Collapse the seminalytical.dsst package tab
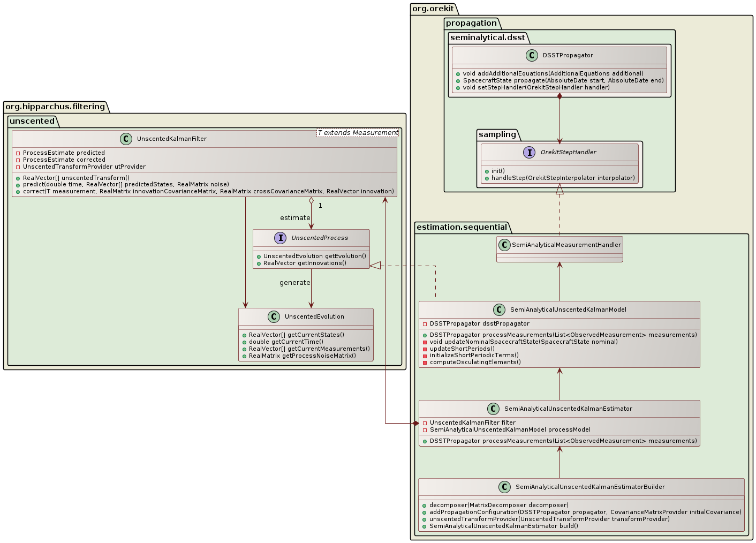This screenshot has width=756, height=543. pos(488,37)
